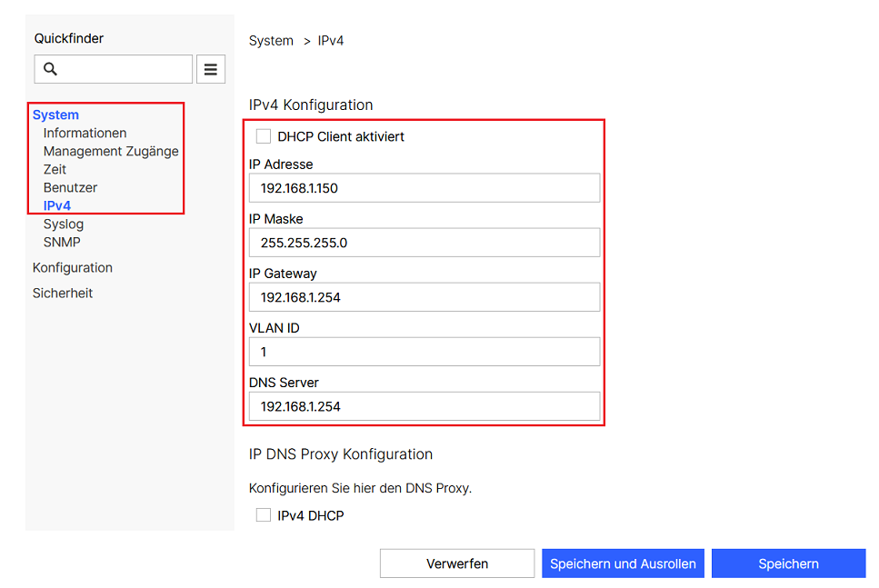The image size is (879, 588).
Task: Select the IPv4 sidebar entry
Action: coord(57,205)
